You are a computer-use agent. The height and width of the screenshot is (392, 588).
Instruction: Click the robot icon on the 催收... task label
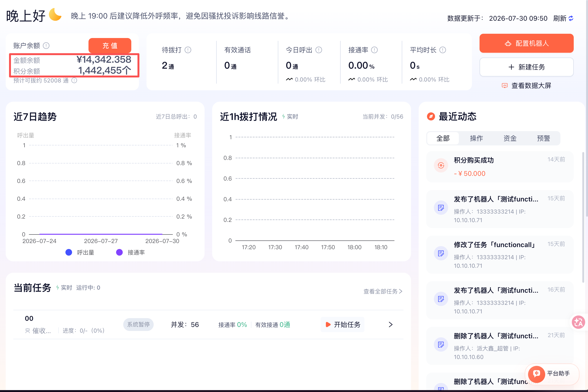[x=28, y=331]
